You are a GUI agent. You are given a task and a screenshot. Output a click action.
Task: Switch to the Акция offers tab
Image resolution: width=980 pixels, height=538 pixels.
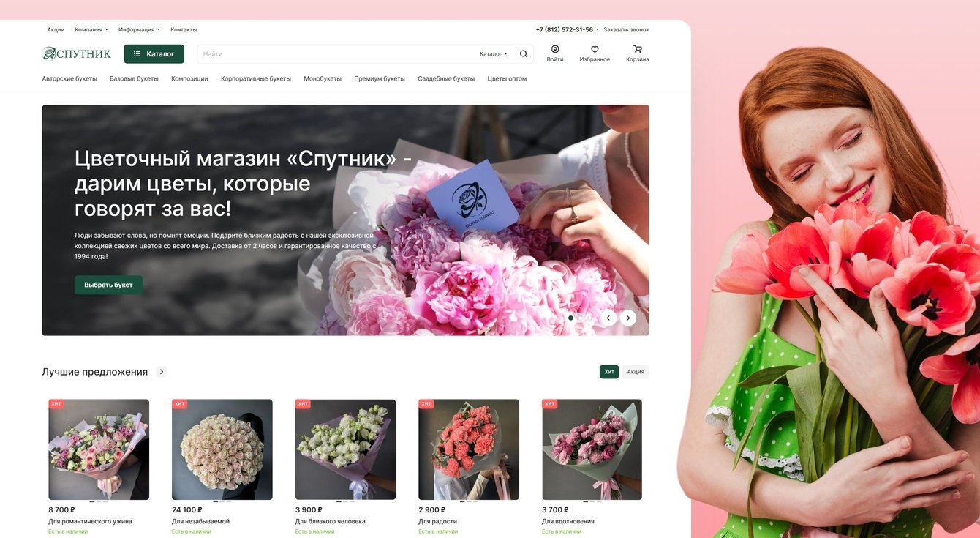(636, 372)
